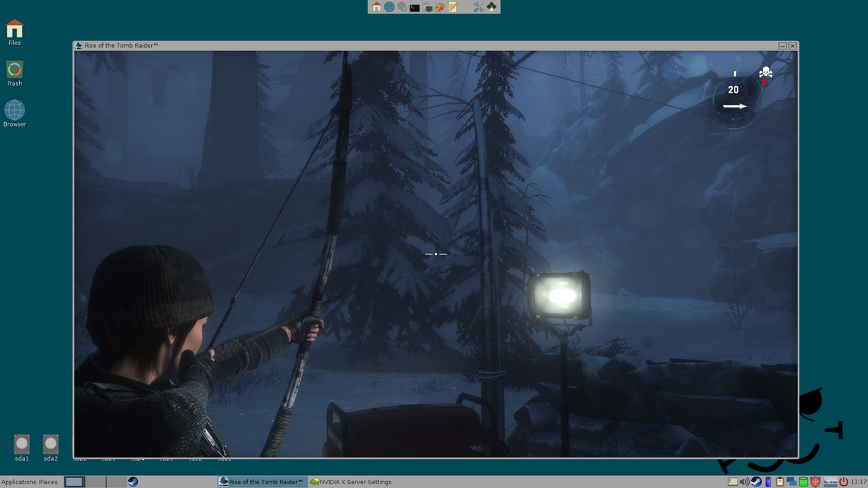Click the red power button tray icon

coord(844,482)
